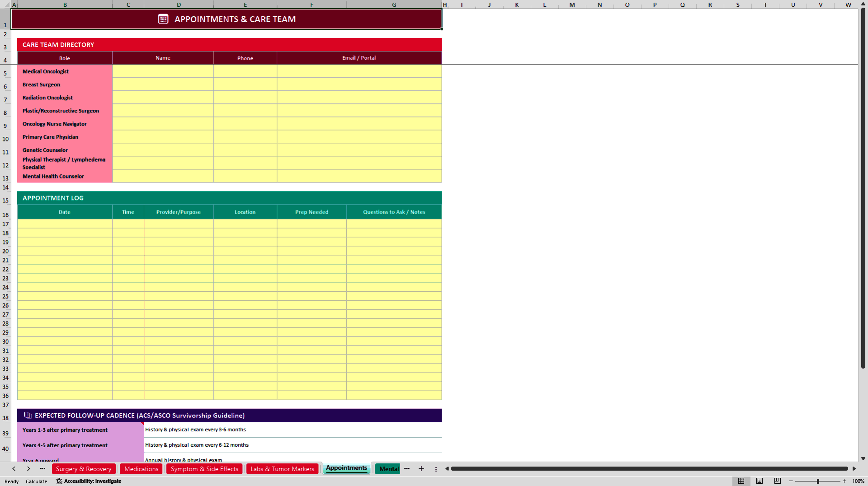Click Accessibility: Investigate in status bar
Image resolution: width=868 pixels, height=486 pixels.
point(89,481)
